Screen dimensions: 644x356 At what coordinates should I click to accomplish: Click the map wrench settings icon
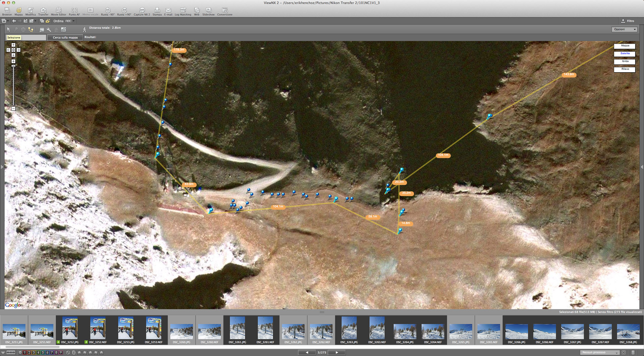coord(49,30)
